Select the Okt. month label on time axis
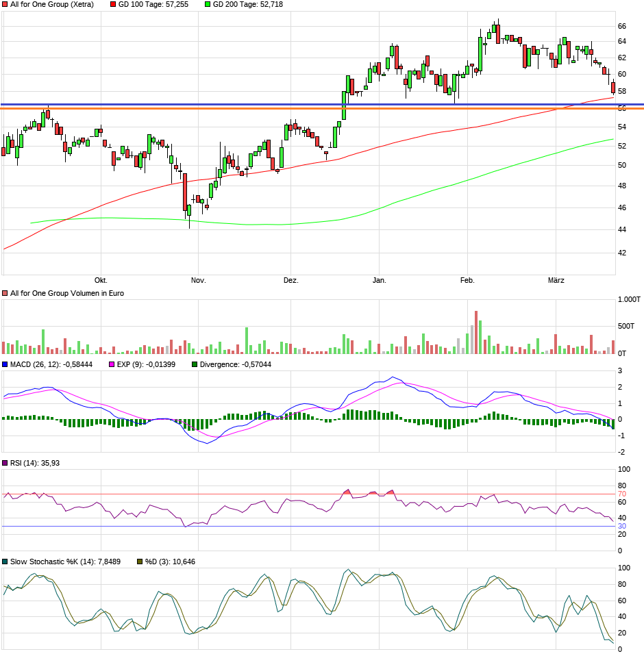The height and width of the screenshot is (656, 644). click(101, 280)
